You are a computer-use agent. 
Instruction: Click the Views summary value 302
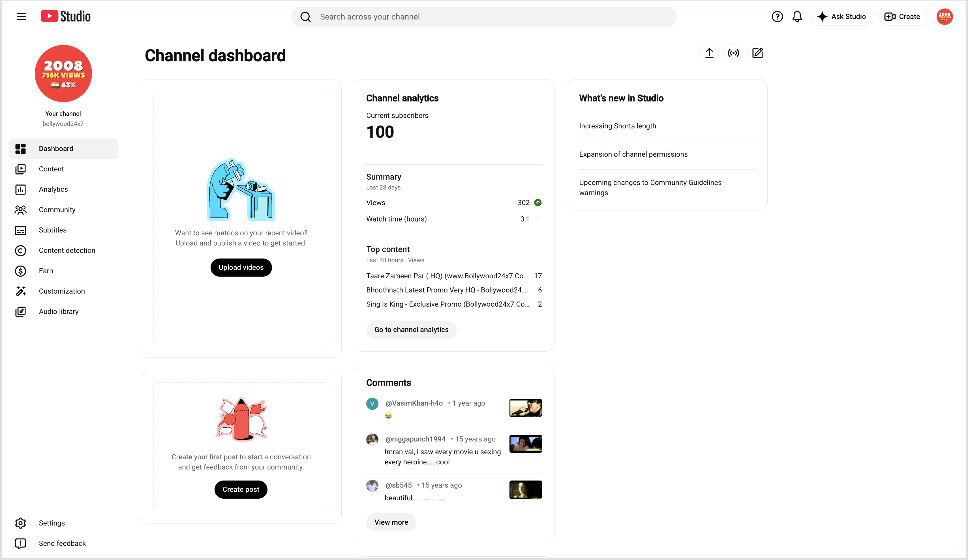(523, 203)
